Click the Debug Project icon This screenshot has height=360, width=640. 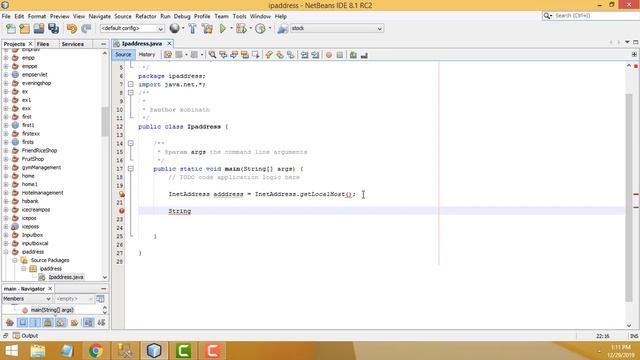(241, 29)
